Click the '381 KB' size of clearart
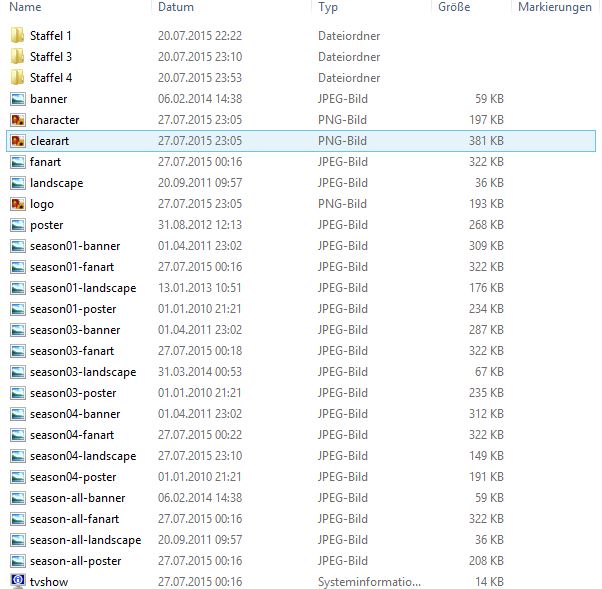The image size is (602, 589). (486, 141)
